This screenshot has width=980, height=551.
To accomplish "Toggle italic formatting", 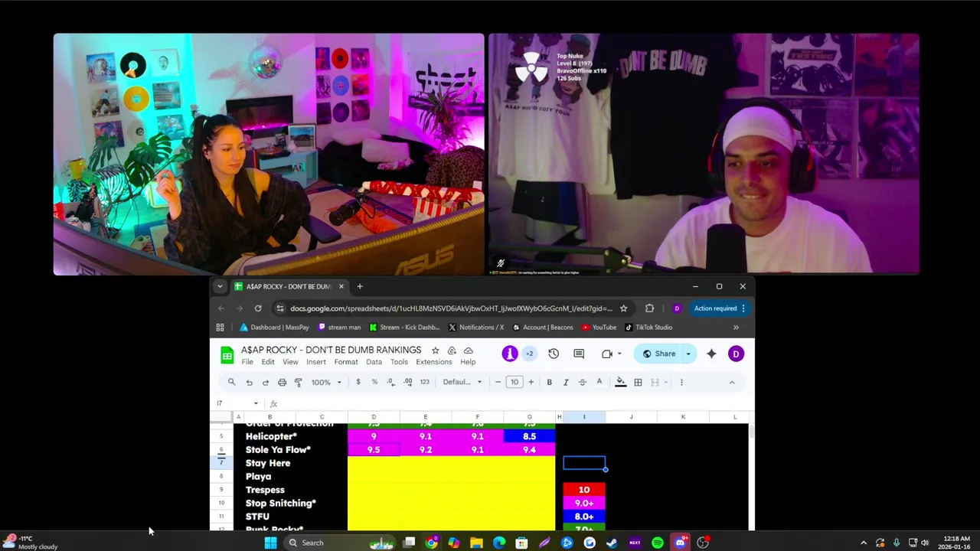I will pos(566,382).
